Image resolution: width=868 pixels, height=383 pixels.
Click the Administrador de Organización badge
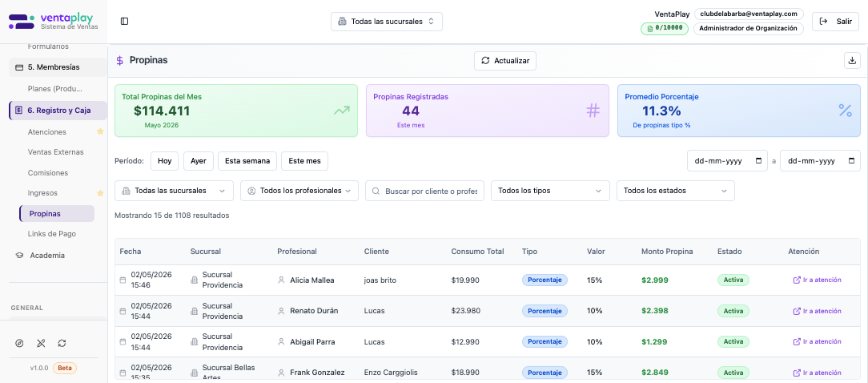click(x=749, y=28)
